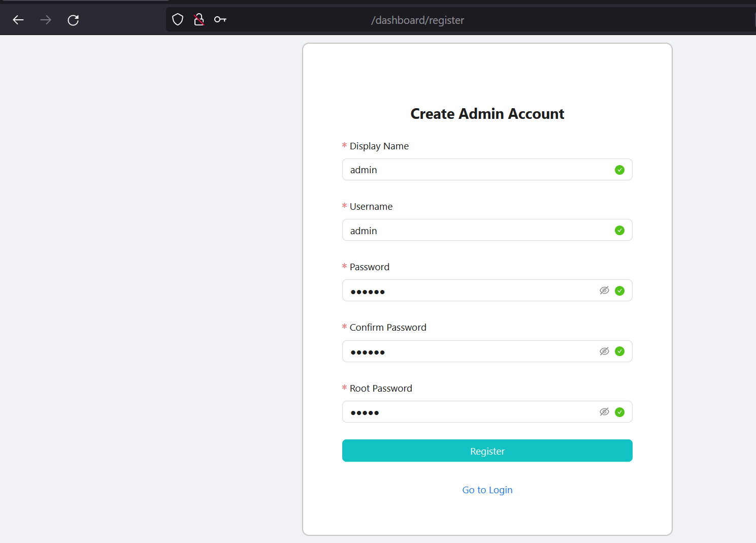This screenshot has width=756, height=543.
Task: Show the Password field's hidden text
Action: pos(604,291)
